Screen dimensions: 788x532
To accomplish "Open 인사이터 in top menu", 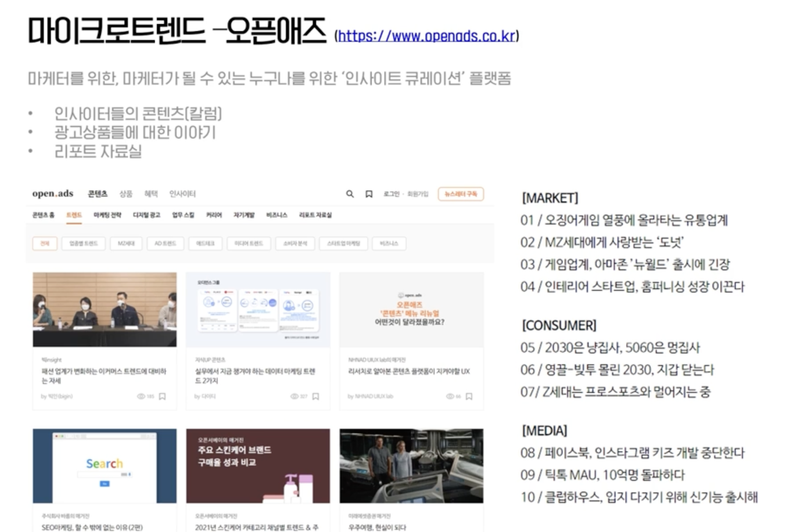I will (182, 194).
